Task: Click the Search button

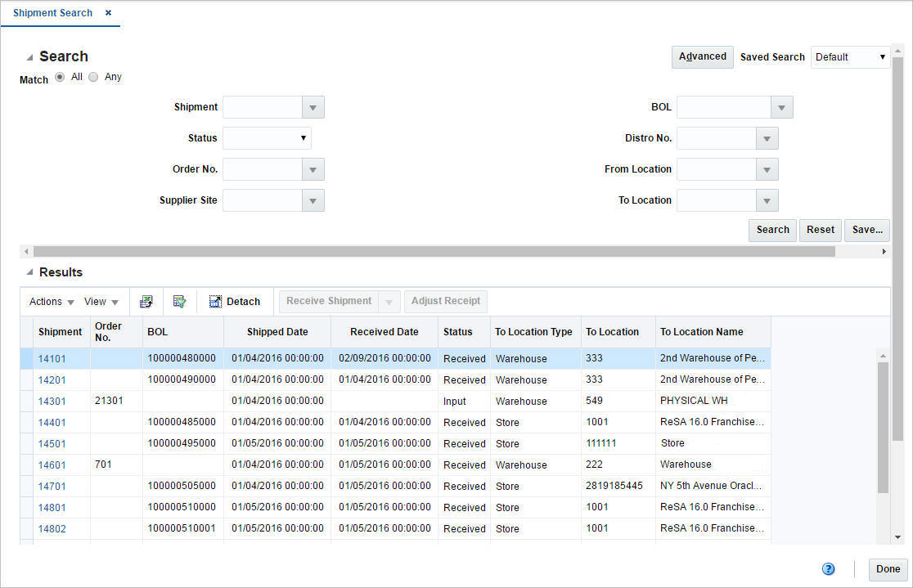Action: coord(771,230)
